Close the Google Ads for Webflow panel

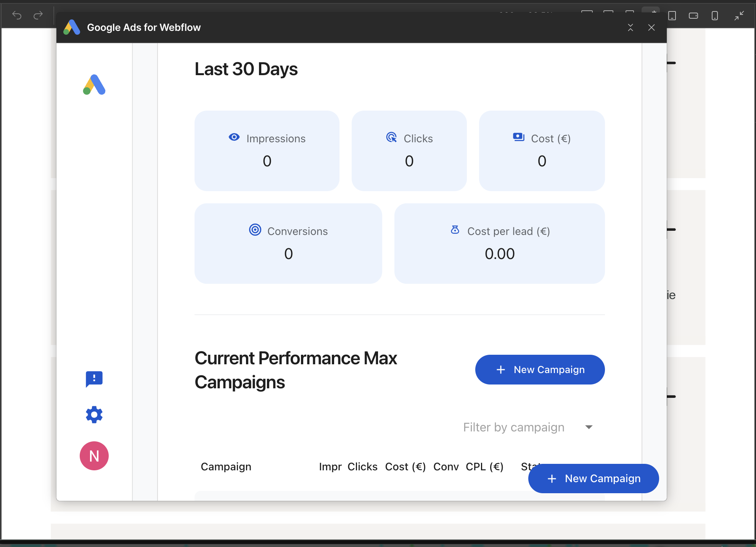[651, 27]
